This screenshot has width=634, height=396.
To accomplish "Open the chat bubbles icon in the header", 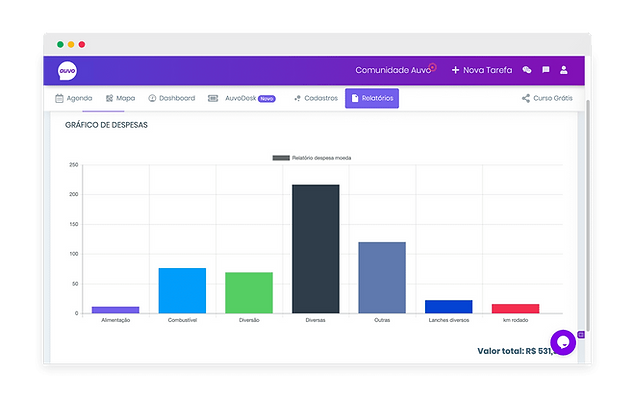I will tap(526, 70).
